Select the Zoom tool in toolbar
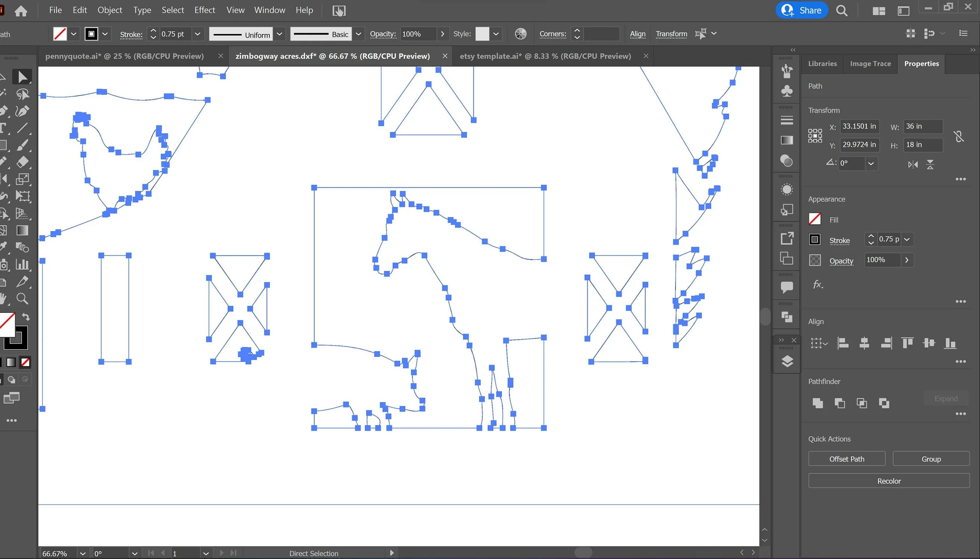 (x=22, y=299)
